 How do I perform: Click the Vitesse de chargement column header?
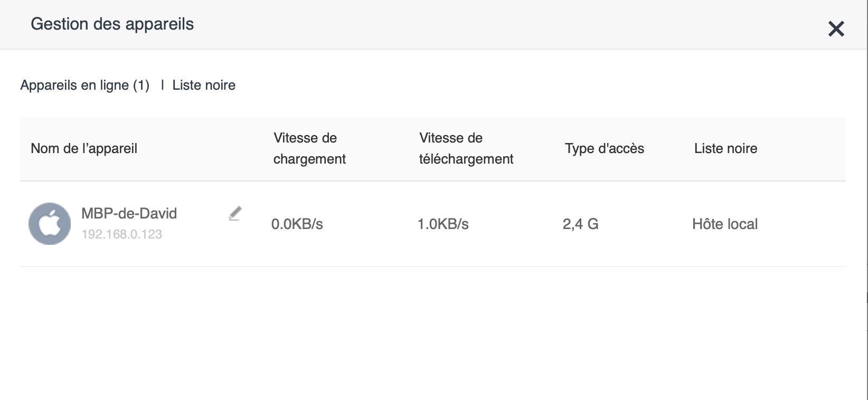(x=309, y=149)
